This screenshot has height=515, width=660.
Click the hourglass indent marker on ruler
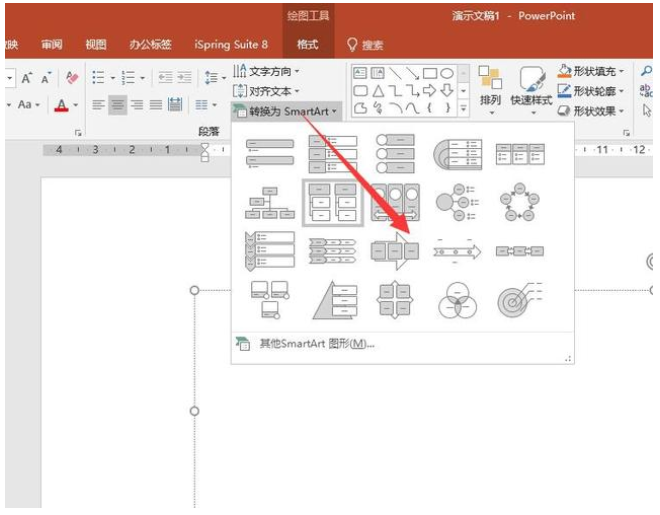coord(205,152)
